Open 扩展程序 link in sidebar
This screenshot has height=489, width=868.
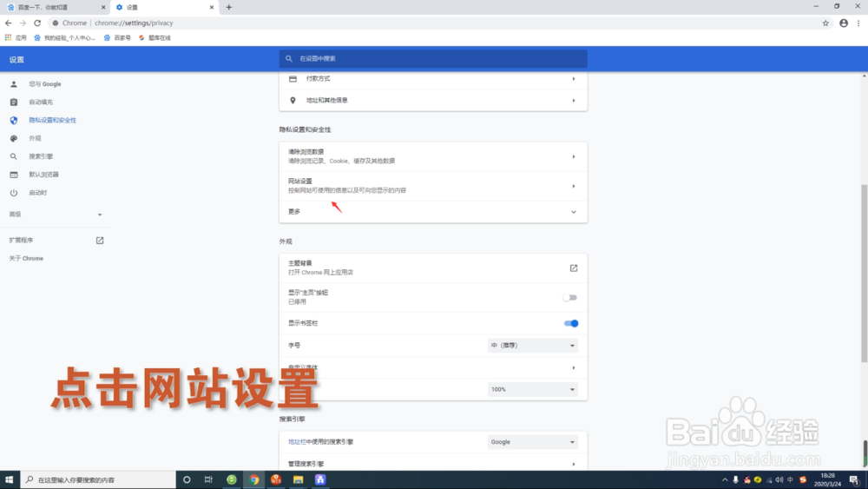(21, 241)
